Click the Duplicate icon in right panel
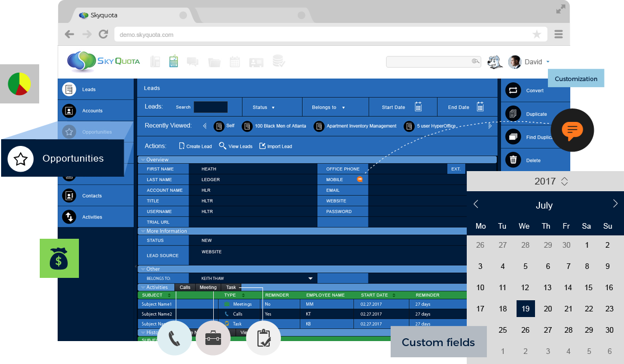This screenshot has width=624, height=364. click(x=513, y=114)
